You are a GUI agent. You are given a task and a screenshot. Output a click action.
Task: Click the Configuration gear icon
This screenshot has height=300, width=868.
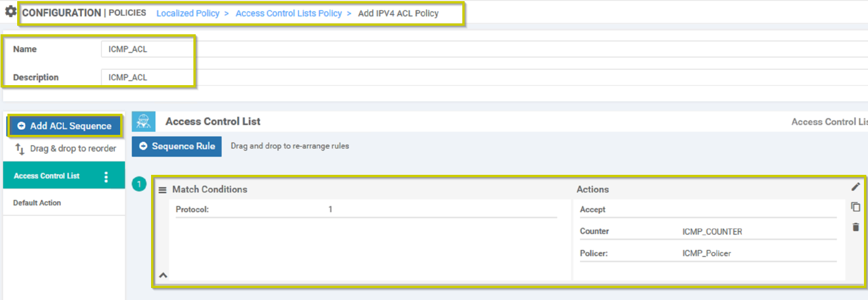11,11
